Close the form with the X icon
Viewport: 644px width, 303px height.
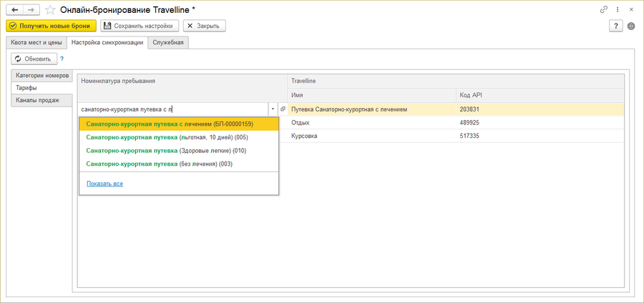point(631,9)
